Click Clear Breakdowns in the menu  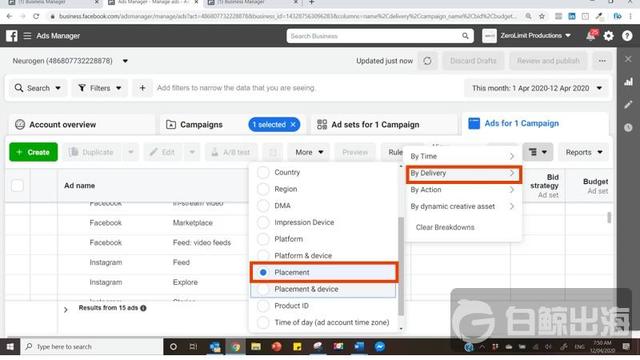445,227
